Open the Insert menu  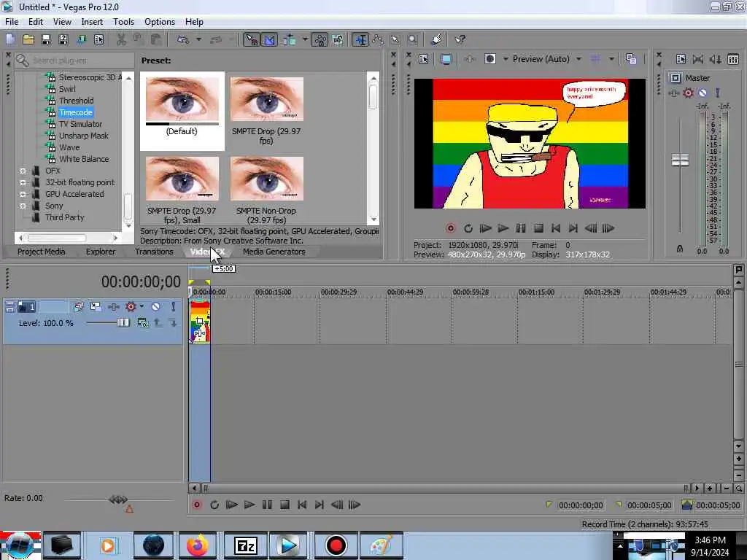92,22
